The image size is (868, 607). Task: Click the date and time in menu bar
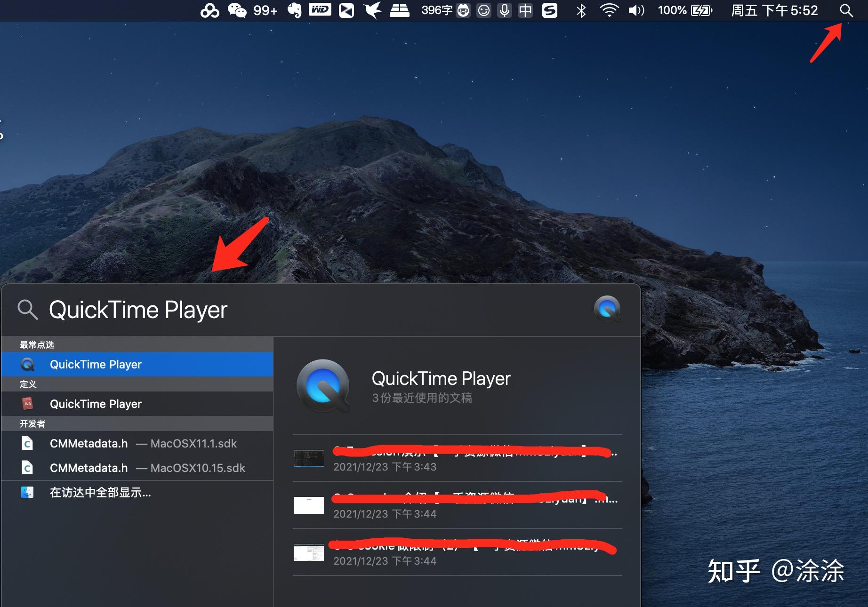[x=774, y=10]
